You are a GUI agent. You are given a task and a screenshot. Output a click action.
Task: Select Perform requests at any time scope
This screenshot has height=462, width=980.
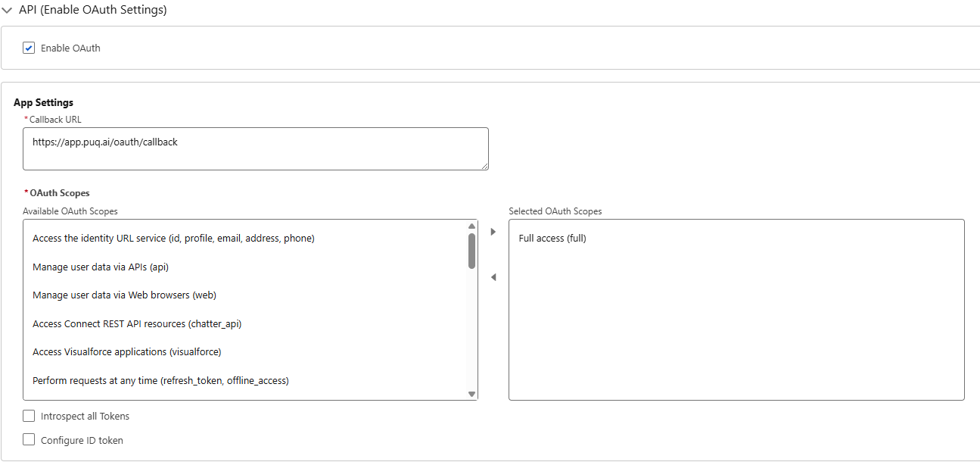coord(160,380)
